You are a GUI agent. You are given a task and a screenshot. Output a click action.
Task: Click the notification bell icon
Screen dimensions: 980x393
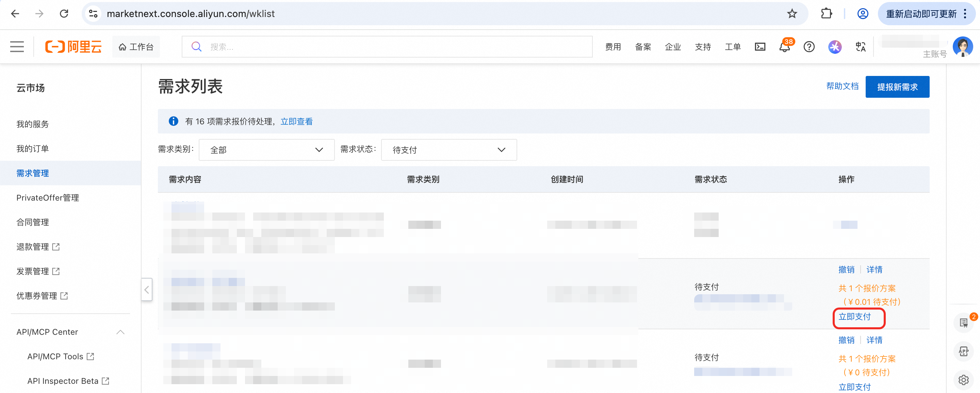click(784, 47)
